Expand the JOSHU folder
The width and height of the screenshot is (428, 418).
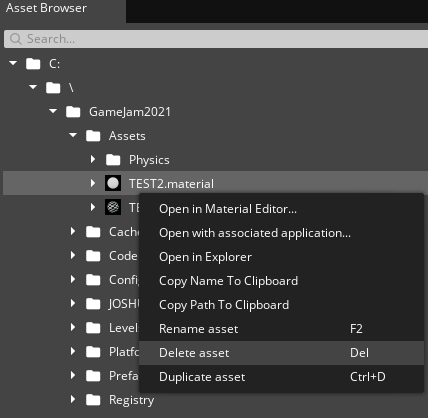73,303
